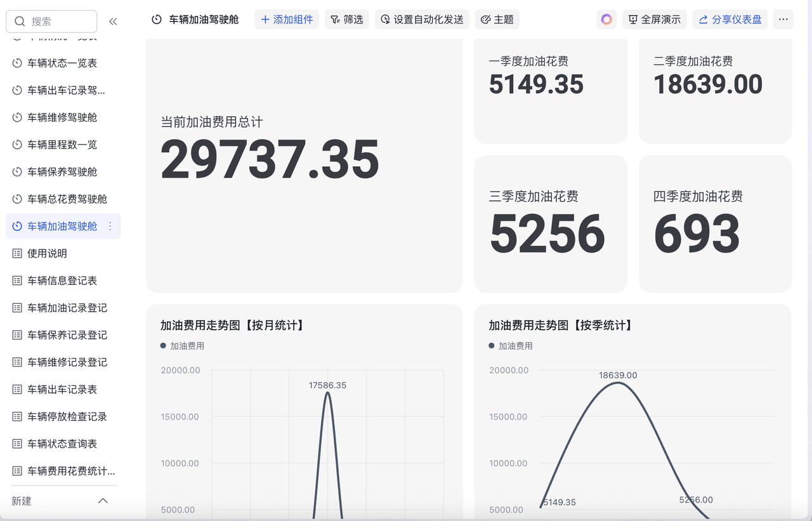
Task: Toggle 加油费用 legend in monthly trend chart
Action: 183,346
